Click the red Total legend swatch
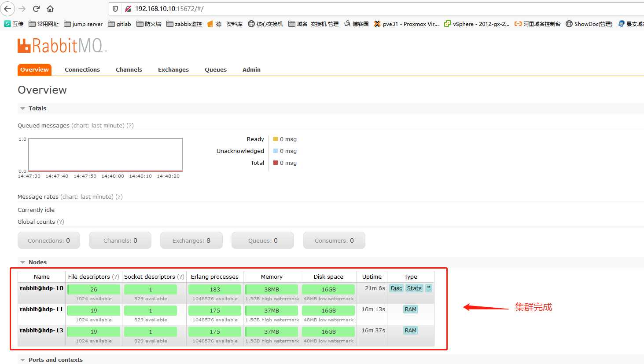The height and width of the screenshot is (364, 644). tap(276, 163)
